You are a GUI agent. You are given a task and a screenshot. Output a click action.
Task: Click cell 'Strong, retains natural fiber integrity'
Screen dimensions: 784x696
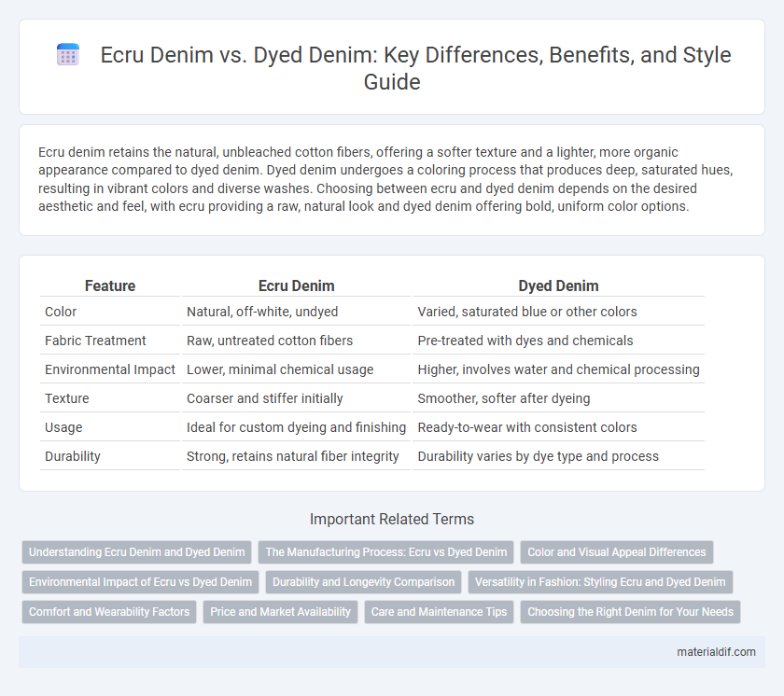click(x=296, y=456)
